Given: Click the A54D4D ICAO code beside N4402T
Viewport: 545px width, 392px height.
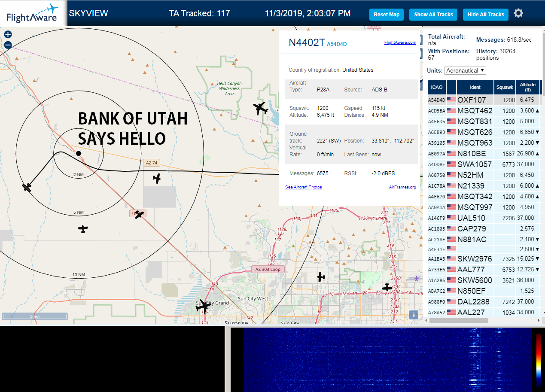Looking at the screenshot, I should tap(337, 44).
